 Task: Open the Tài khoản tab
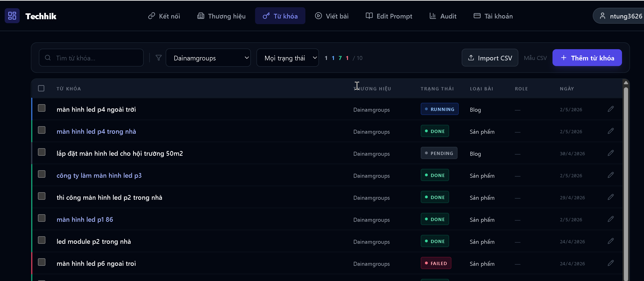(x=493, y=16)
